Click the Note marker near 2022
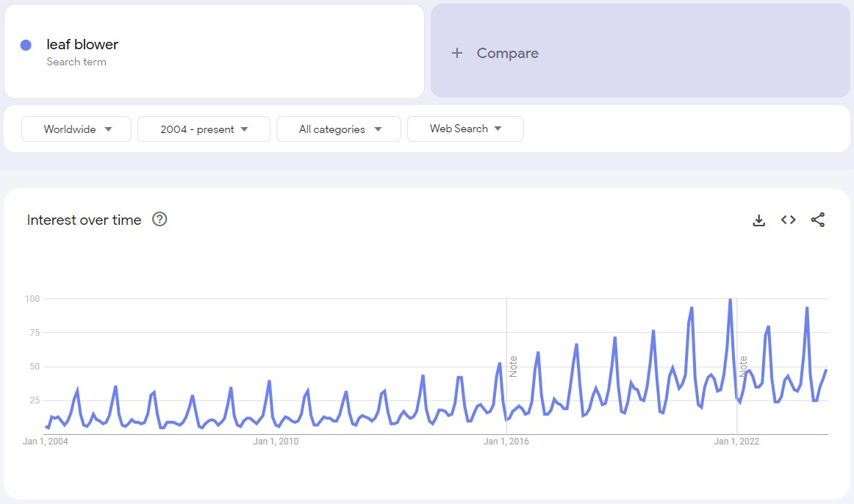This screenshot has height=504, width=854. coord(743,366)
